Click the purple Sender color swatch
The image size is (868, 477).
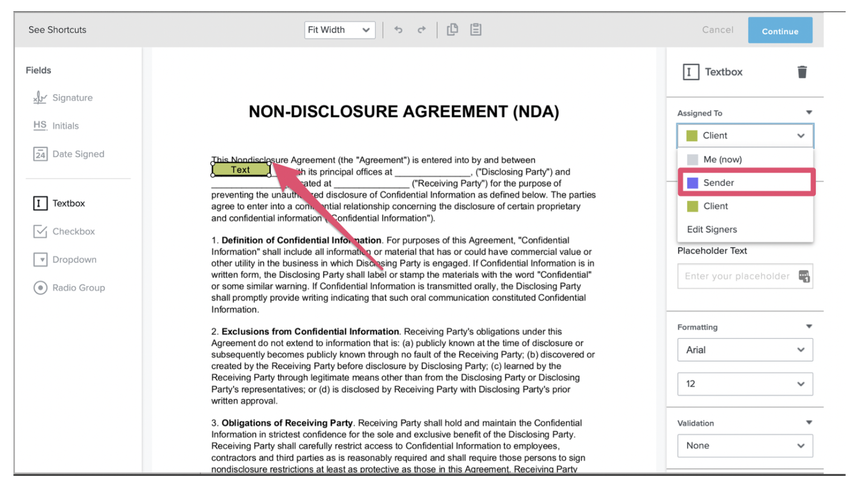click(x=693, y=183)
